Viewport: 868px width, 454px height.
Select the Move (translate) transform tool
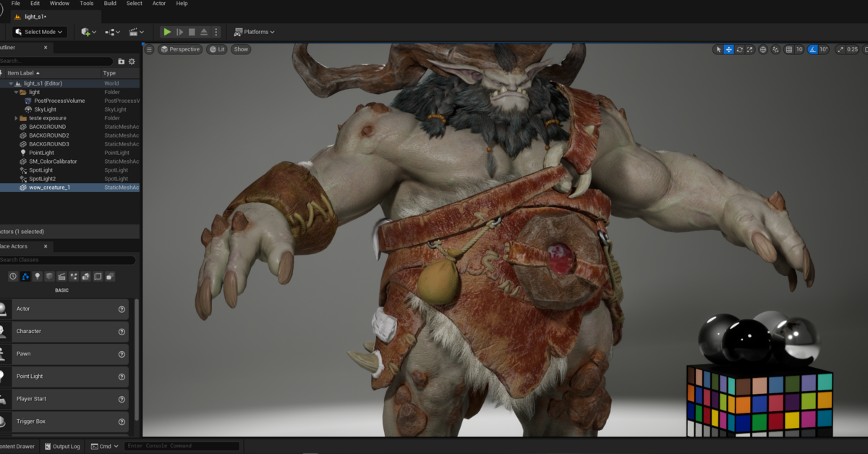tap(728, 49)
